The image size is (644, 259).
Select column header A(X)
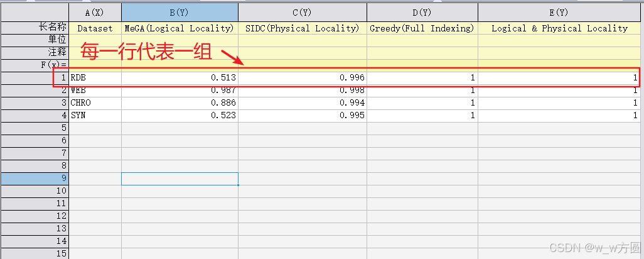(95, 13)
